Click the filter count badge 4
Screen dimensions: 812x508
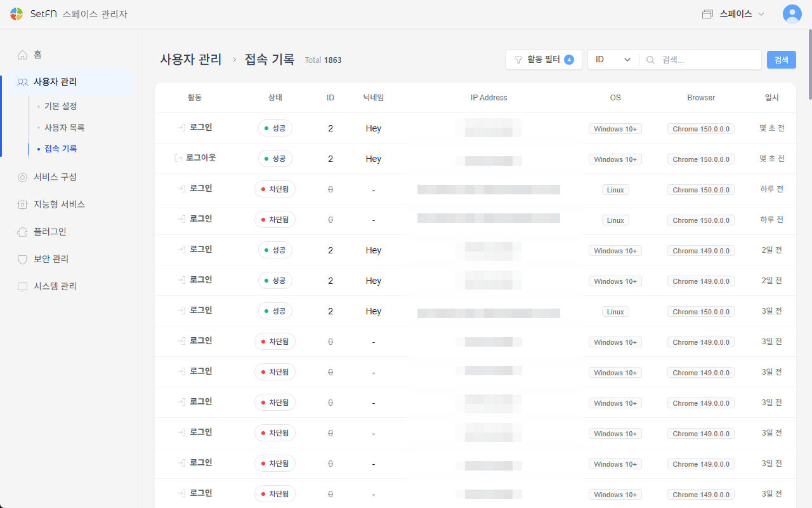click(569, 60)
